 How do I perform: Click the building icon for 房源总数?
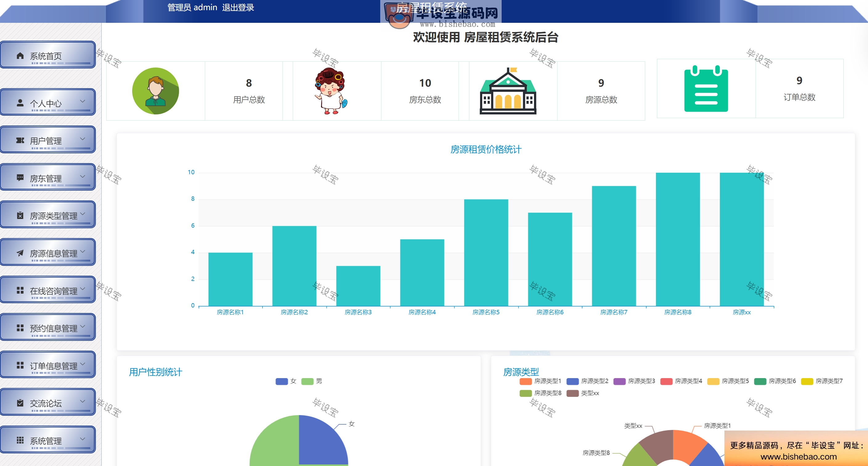tap(508, 91)
